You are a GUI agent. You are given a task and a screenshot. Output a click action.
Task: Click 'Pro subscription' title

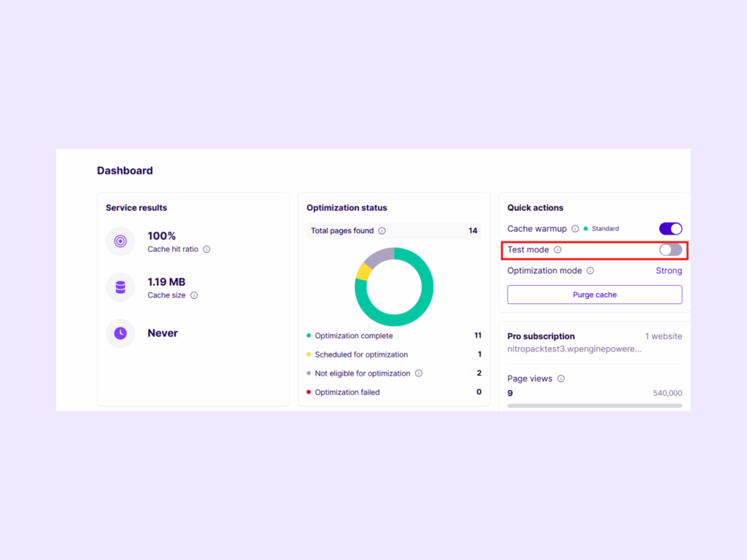[x=541, y=336]
